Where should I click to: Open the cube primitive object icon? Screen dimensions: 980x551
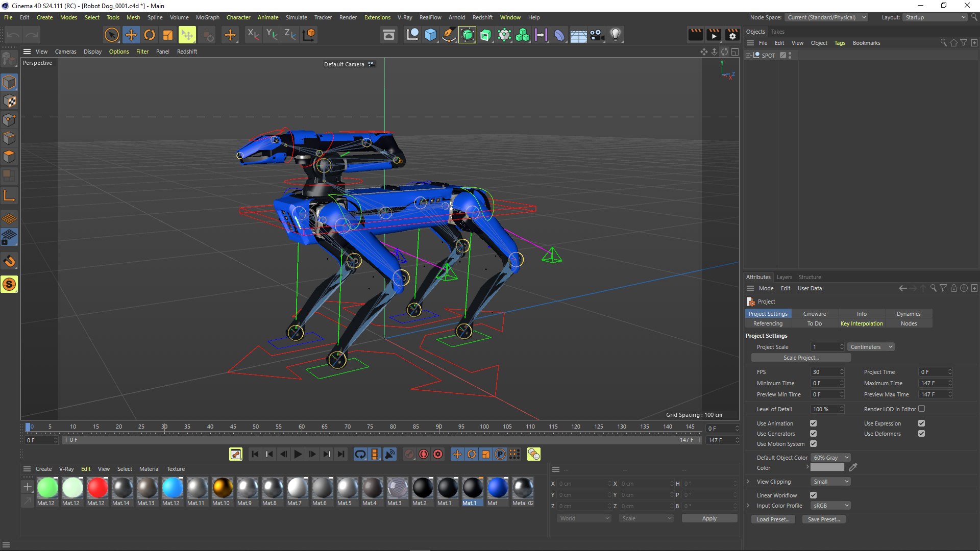[431, 35]
